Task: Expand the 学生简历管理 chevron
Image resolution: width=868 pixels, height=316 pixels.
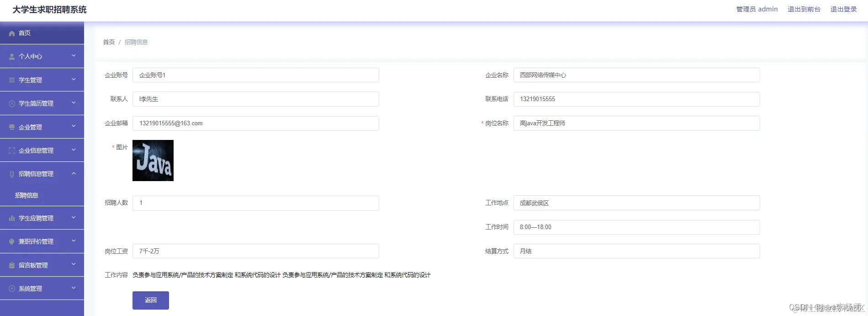Action: click(x=74, y=103)
